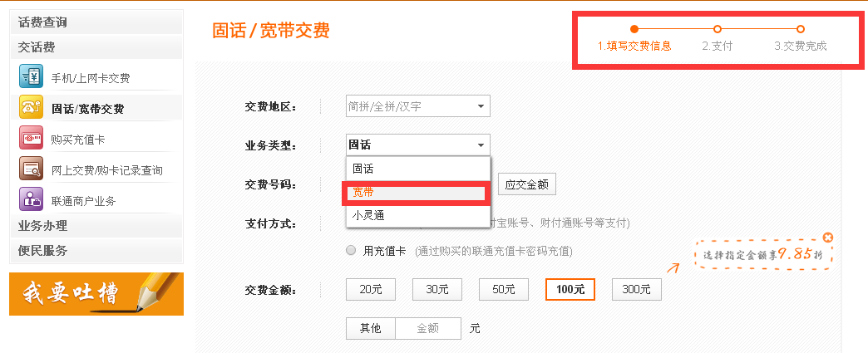Click the 应交金额 button

(x=527, y=184)
